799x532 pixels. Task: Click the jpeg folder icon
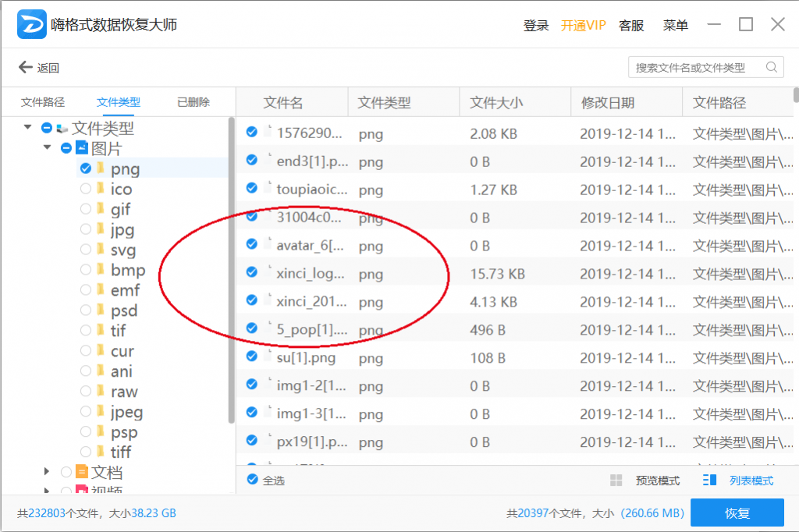tap(101, 411)
